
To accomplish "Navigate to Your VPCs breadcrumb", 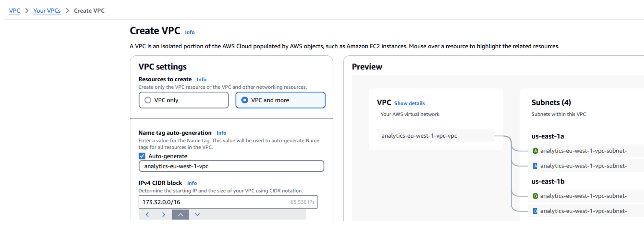I will [x=47, y=11].
